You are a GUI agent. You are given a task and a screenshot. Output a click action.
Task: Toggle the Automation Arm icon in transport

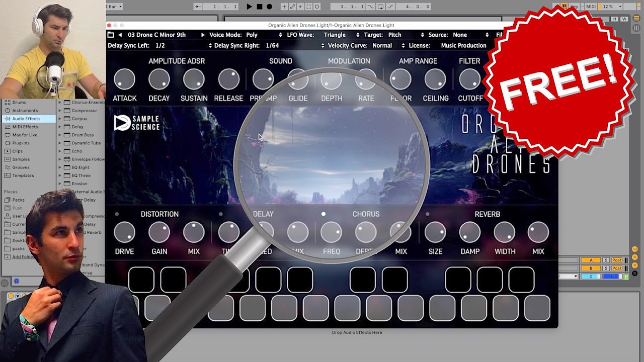[x=292, y=7]
